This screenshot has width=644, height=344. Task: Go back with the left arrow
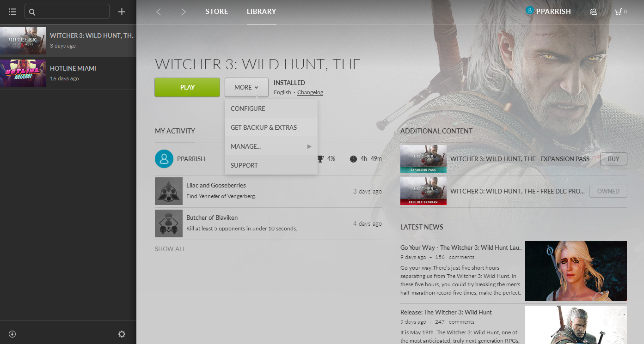pos(159,12)
